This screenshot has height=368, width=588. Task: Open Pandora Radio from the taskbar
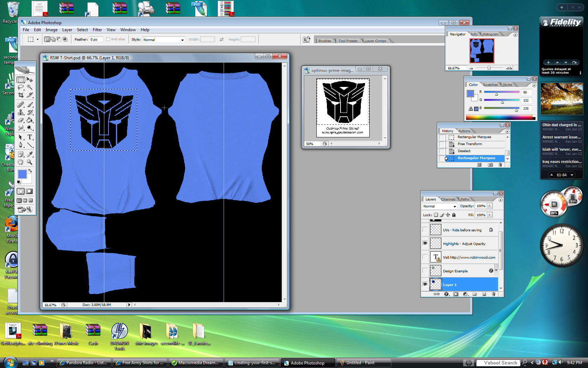point(83,363)
